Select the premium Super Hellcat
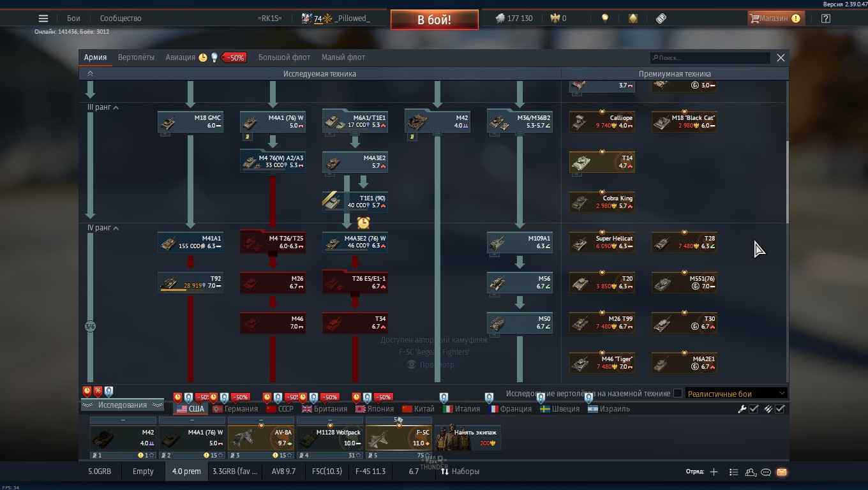Image resolution: width=868 pixels, height=490 pixels. pos(602,242)
